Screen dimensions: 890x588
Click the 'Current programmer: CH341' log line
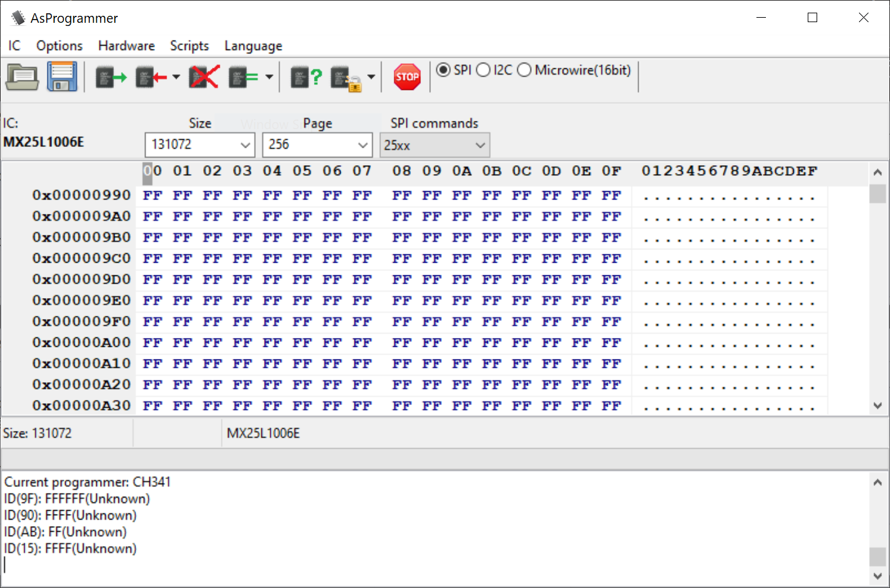87,482
